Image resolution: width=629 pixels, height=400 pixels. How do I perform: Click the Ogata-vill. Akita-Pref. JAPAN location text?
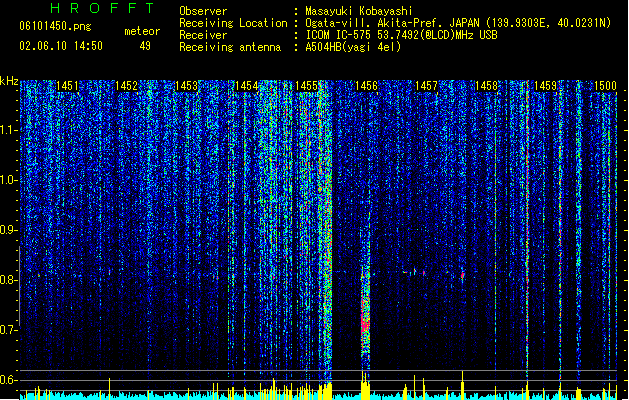pos(458,23)
